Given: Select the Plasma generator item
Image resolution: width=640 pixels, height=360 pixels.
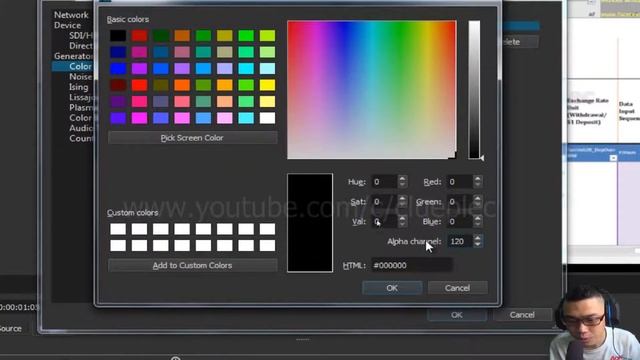Looking at the screenshot, I should click(82, 107).
